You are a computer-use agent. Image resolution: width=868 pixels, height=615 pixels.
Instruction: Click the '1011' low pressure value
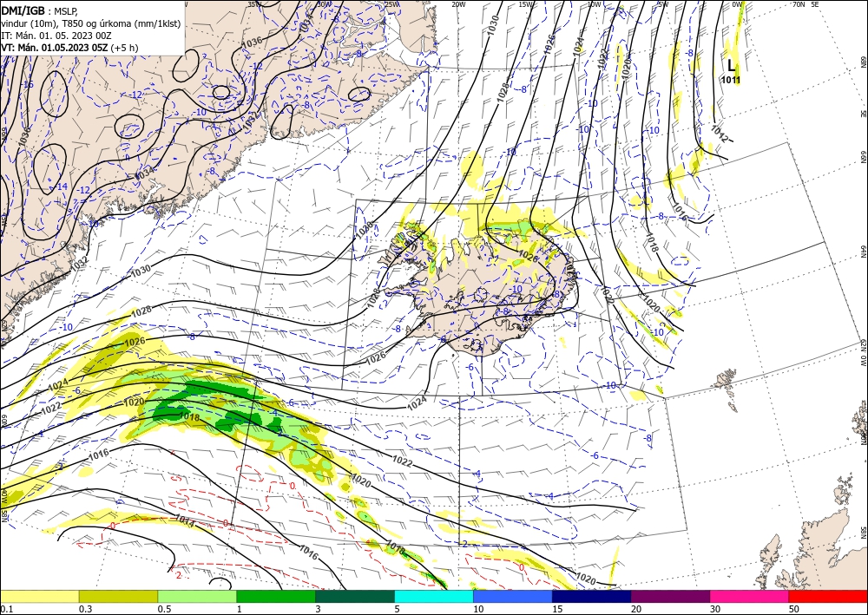click(x=731, y=80)
